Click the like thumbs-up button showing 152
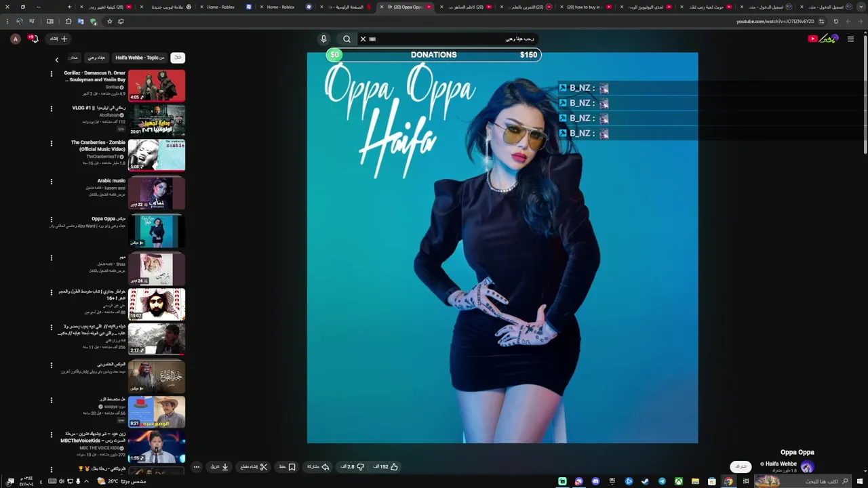The image size is (868, 488). (x=385, y=466)
